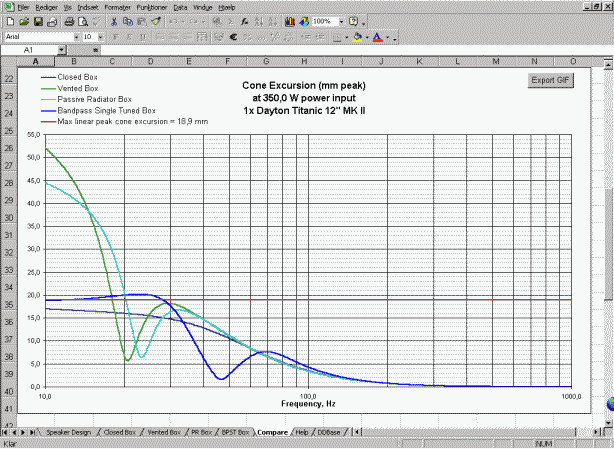Open the Formater menu

117,7
